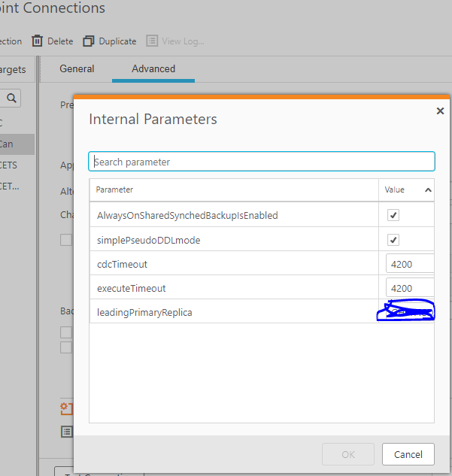Click the Duplicate label in the toolbar
This screenshot has width=452, height=476.
tap(117, 41)
